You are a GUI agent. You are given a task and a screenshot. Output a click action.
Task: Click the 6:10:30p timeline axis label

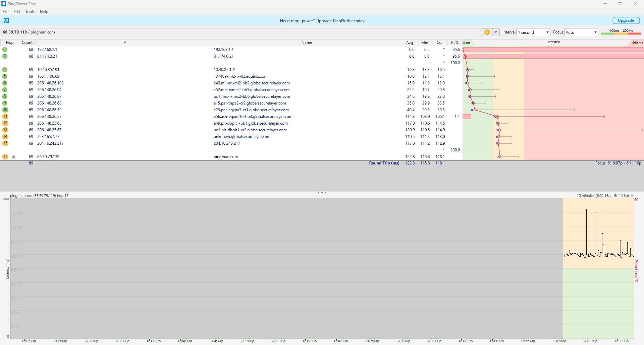pyautogui.click(x=590, y=341)
